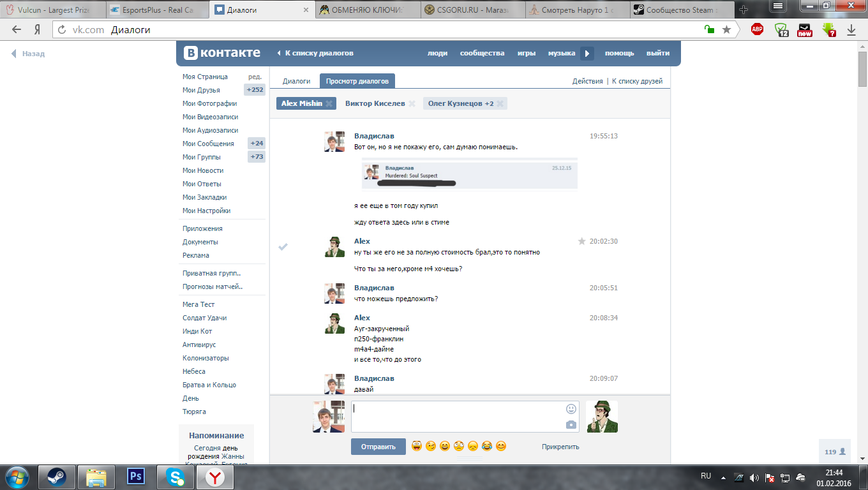Send the message with Отправить button
This screenshot has width=868, height=490.
[378, 447]
